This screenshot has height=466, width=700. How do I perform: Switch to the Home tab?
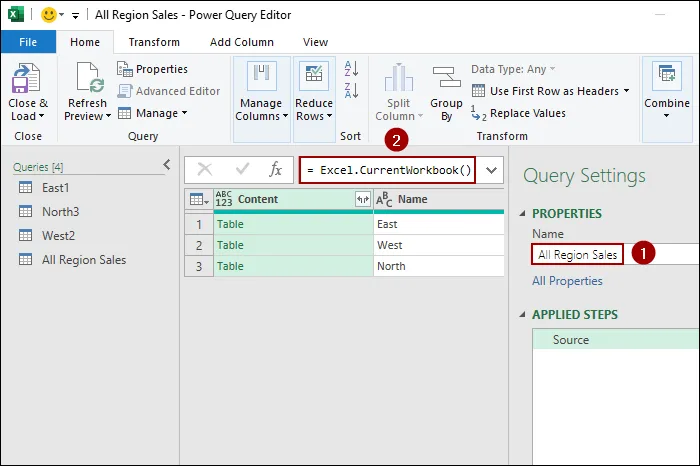coord(85,42)
